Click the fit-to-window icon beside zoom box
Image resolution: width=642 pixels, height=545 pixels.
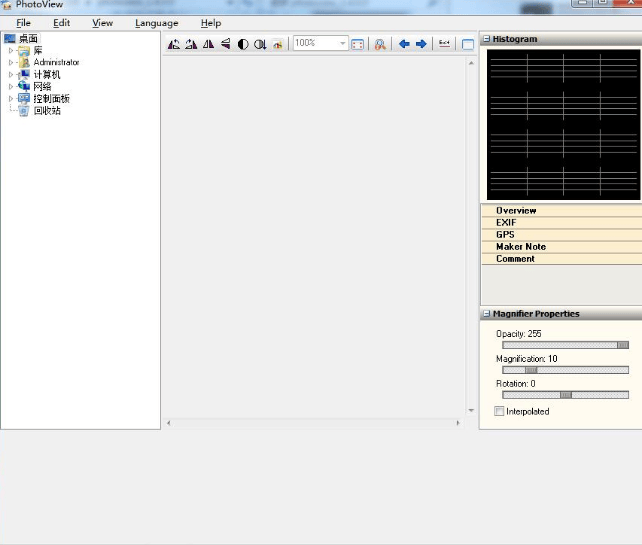(x=358, y=44)
